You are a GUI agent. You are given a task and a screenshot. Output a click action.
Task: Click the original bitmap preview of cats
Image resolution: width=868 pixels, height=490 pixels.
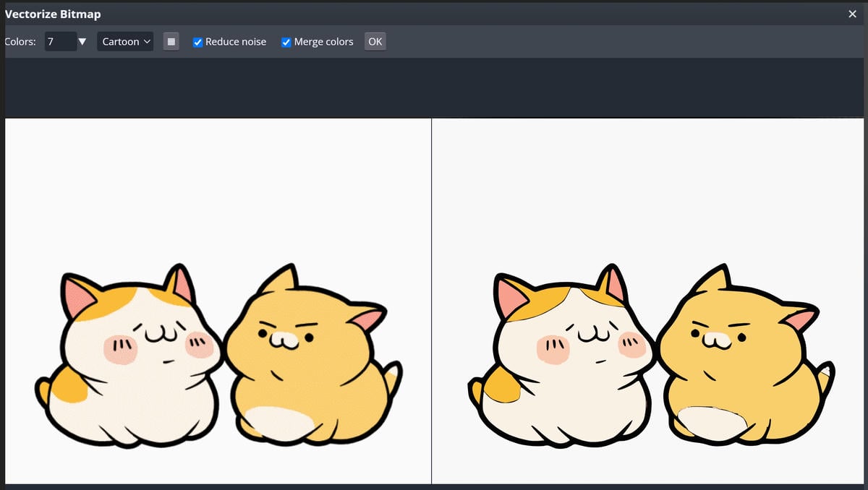coord(218,301)
